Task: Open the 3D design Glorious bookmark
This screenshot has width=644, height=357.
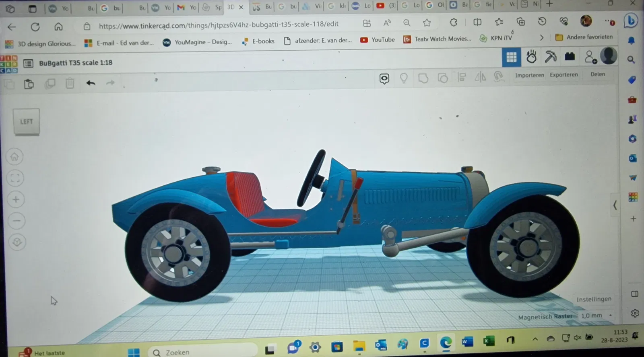Action: [40, 43]
